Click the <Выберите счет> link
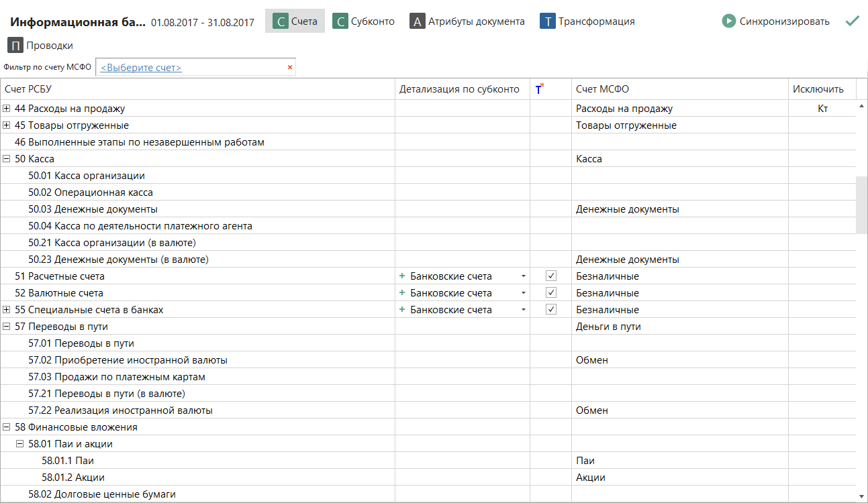The width and height of the screenshot is (868, 503). 141,68
